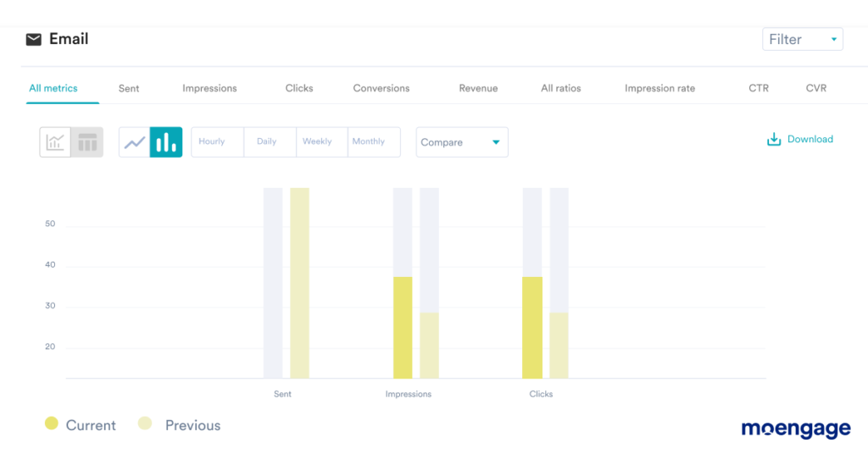
Task: Expand the Compare dropdown
Action: [x=461, y=142]
